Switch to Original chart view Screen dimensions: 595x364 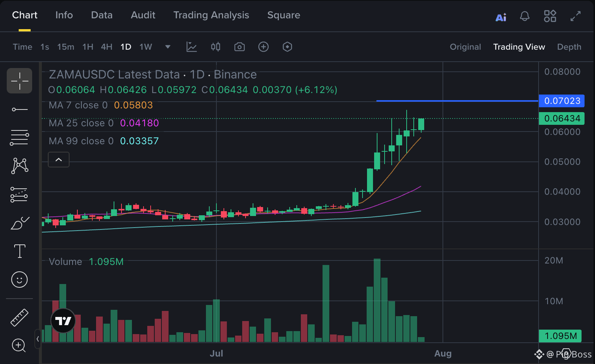pos(465,47)
